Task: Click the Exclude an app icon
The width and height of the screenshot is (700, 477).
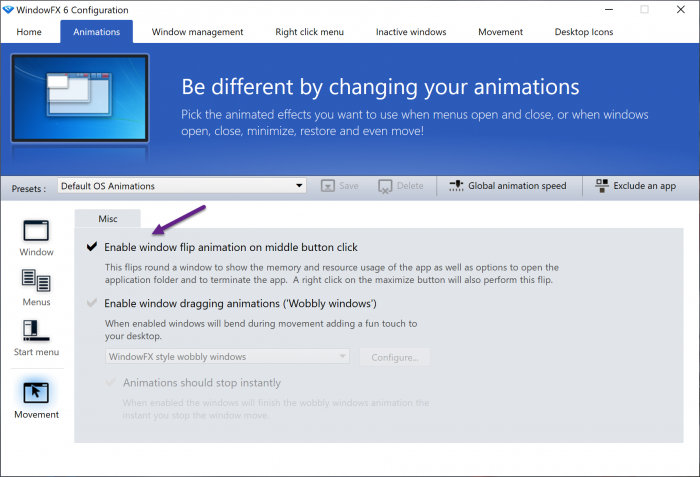Action: pos(601,185)
